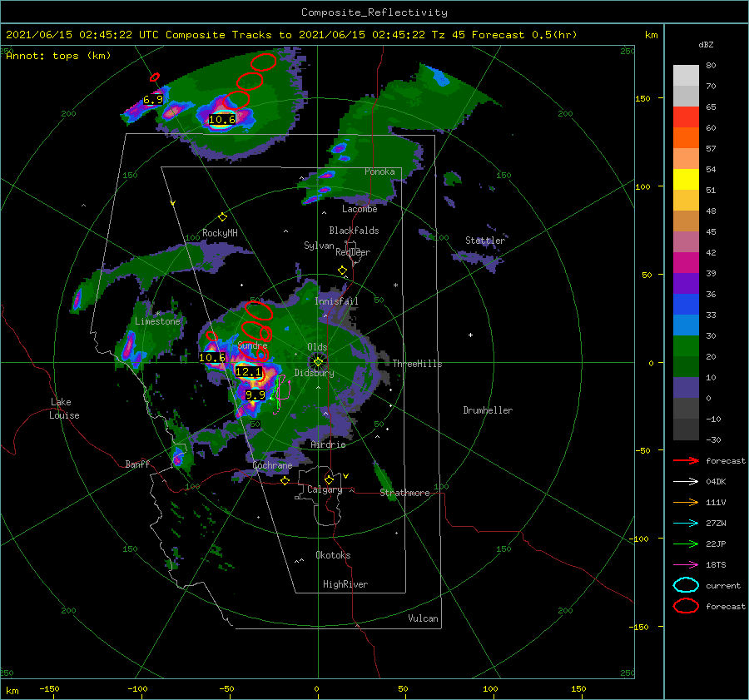Select the 54 dBZ yellow color swatch
This screenshot has width=749, height=700.
tap(686, 179)
